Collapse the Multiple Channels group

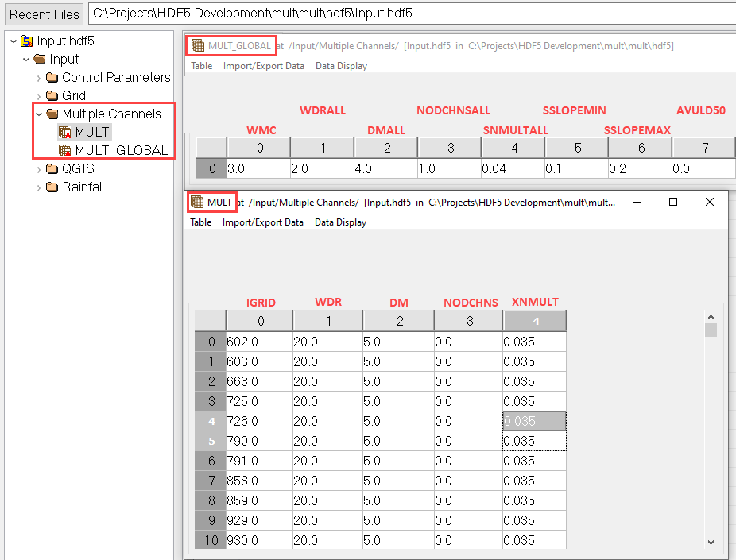click(x=40, y=114)
